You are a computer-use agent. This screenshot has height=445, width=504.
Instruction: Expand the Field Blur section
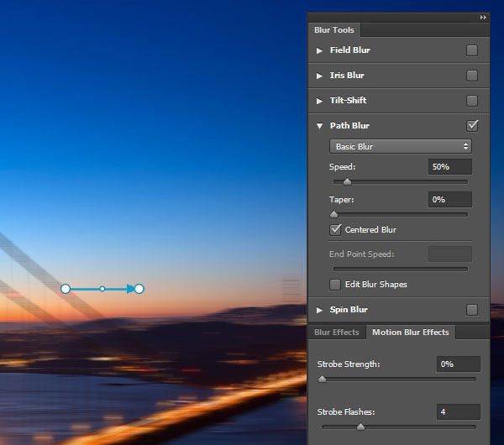point(319,50)
